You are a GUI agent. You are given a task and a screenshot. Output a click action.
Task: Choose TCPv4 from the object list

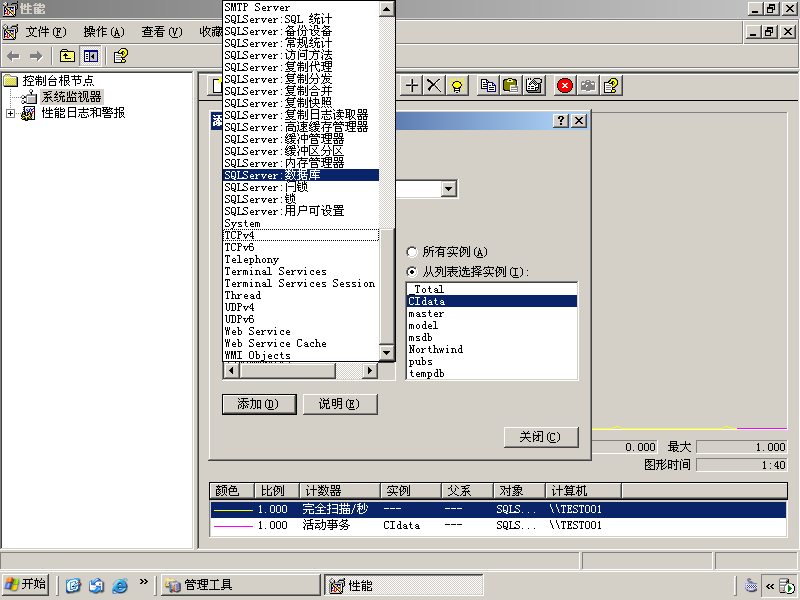301,235
